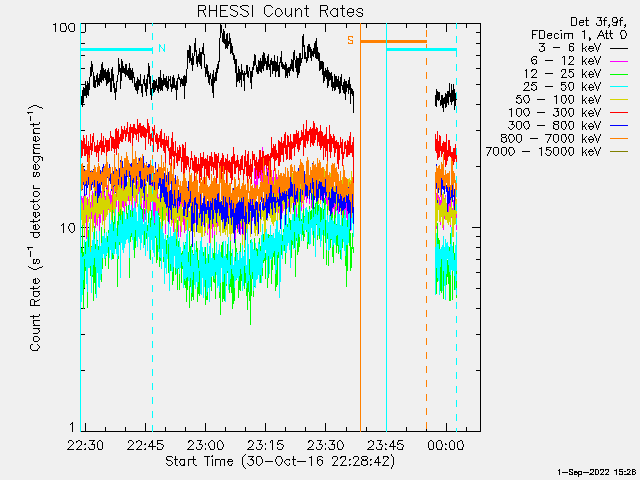Click the '22:45' x-axis tick label
This screenshot has height=480, width=640.
(145, 445)
